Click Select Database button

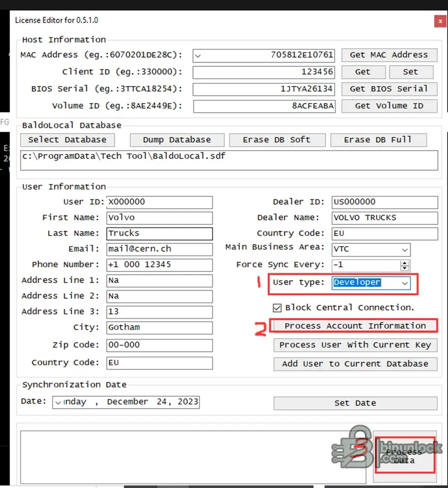(x=67, y=140)
